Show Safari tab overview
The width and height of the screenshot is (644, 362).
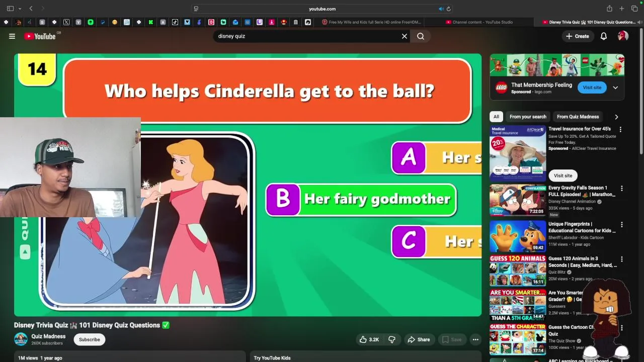point(634,9)
